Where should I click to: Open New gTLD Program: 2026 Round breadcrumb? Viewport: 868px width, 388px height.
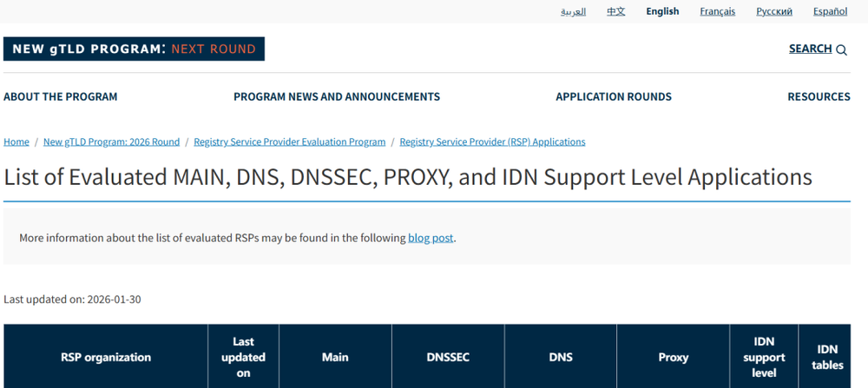tap(111, 141)
